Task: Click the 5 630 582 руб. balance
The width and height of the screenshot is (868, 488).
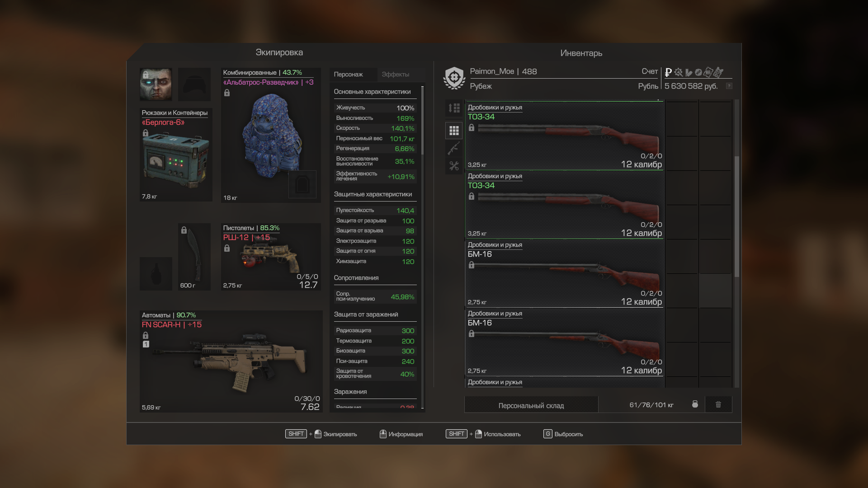Action: click(691, 86)
